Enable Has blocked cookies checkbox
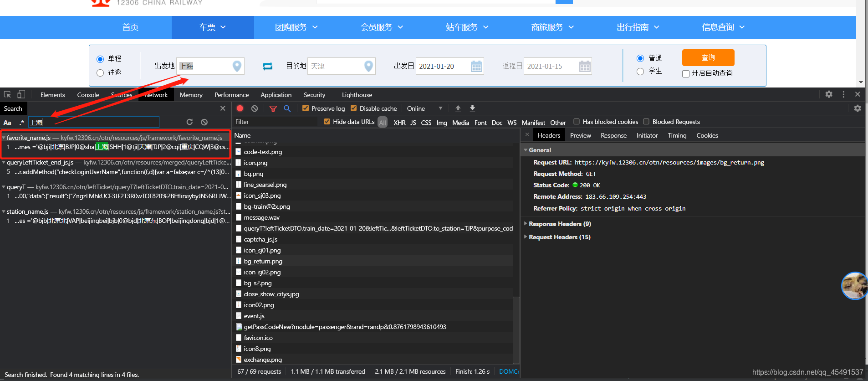 point(577,122)
